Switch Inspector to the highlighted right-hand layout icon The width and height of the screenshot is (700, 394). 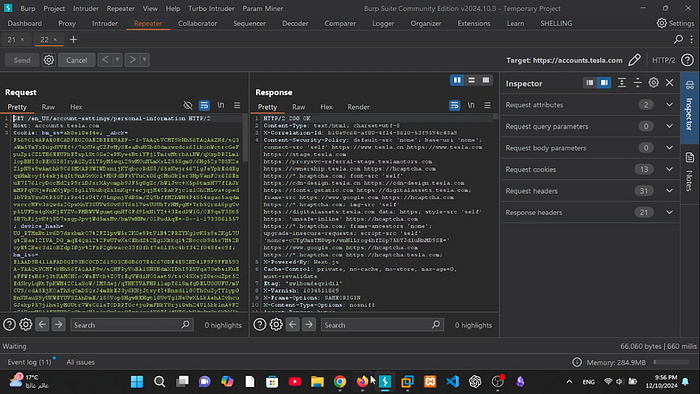[x=604, y=83]
